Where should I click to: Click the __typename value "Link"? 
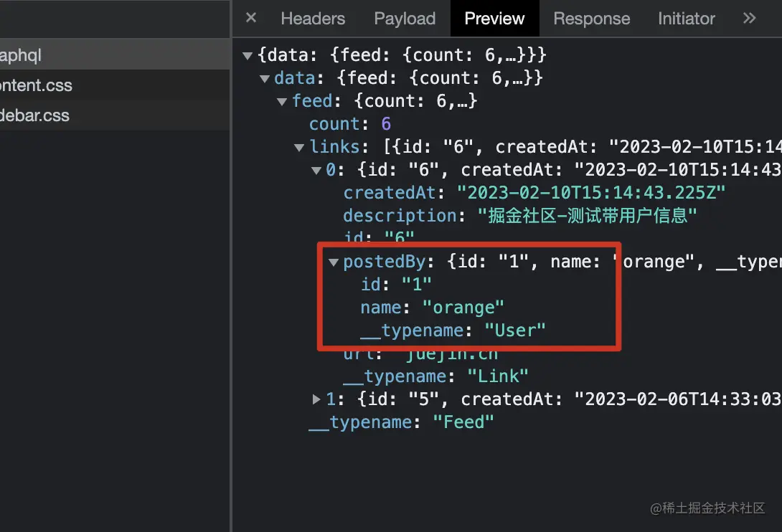coord(498,376)
